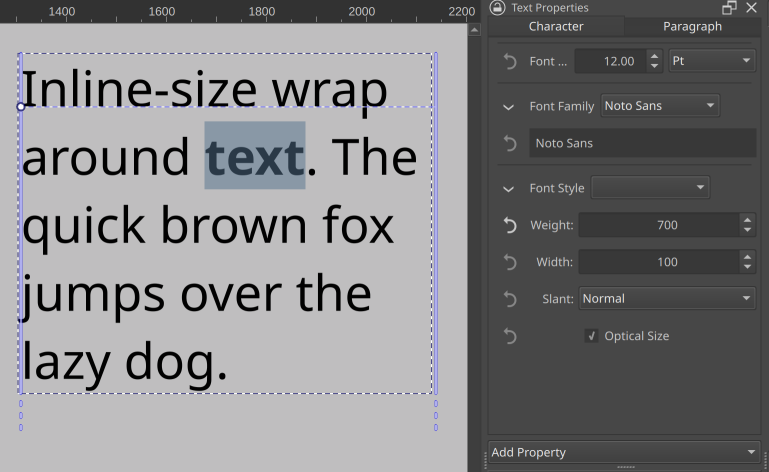Image resolution: width=769 pixels, height=472 pixels.
Task: Open the Add Property dropdown
Action: pyautogui.click(x=623, y=452)
